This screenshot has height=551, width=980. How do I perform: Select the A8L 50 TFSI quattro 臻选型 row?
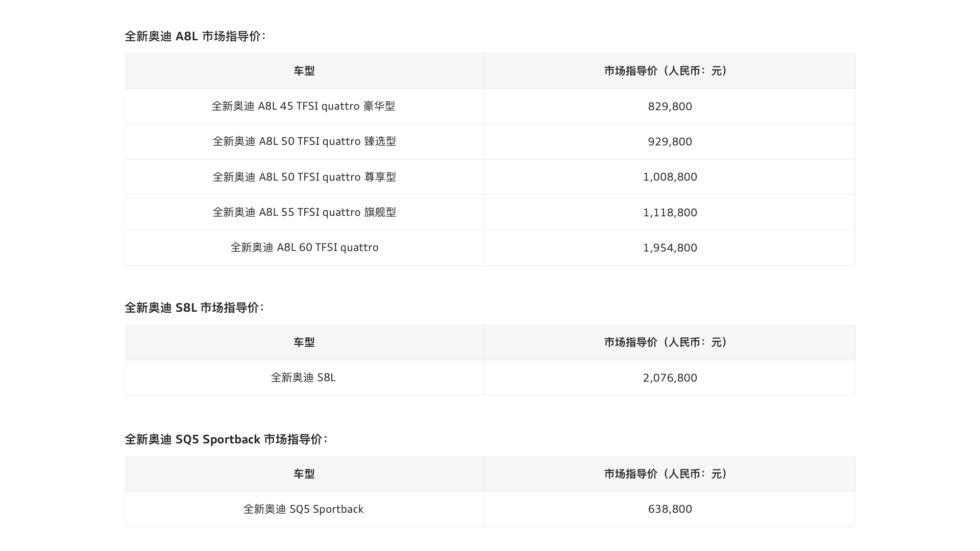490,141
